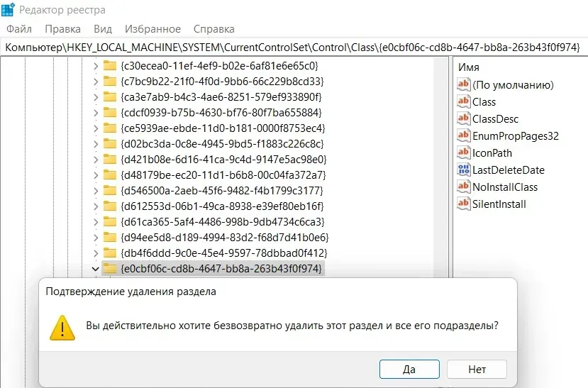Expand the {ca3e7ab9-b4c3-4ae6-8251-579ef933890f} key
Viewport: 588px width, 388px height.
(x=96, y=97)
